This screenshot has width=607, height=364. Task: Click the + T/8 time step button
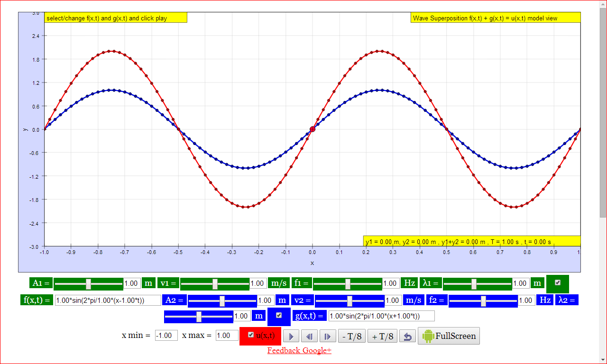(382, 336)
